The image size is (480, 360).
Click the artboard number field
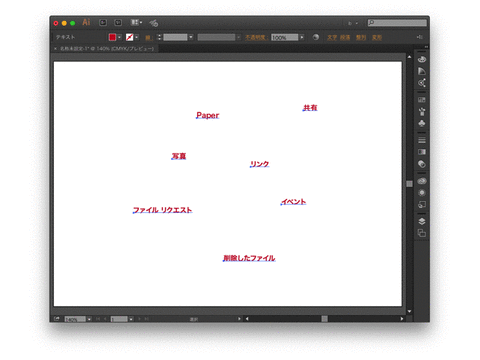pyautogui.click(x=119, y=319)
